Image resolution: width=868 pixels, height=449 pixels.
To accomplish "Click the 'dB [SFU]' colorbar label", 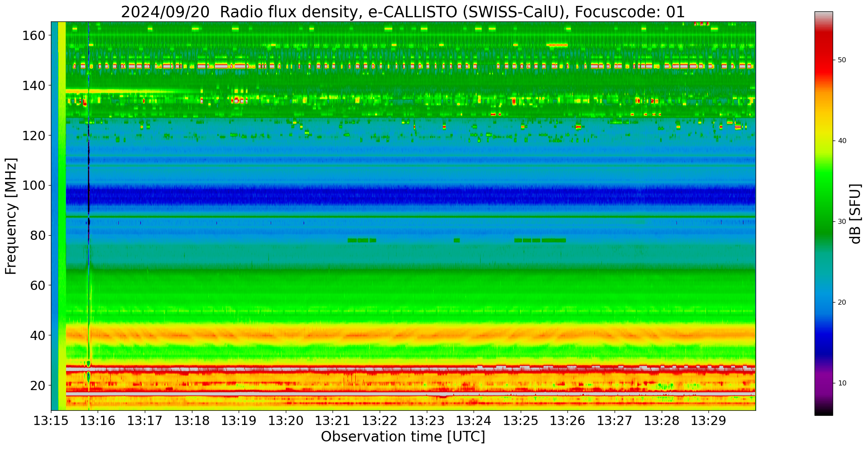I will click(x=855, y=213).
